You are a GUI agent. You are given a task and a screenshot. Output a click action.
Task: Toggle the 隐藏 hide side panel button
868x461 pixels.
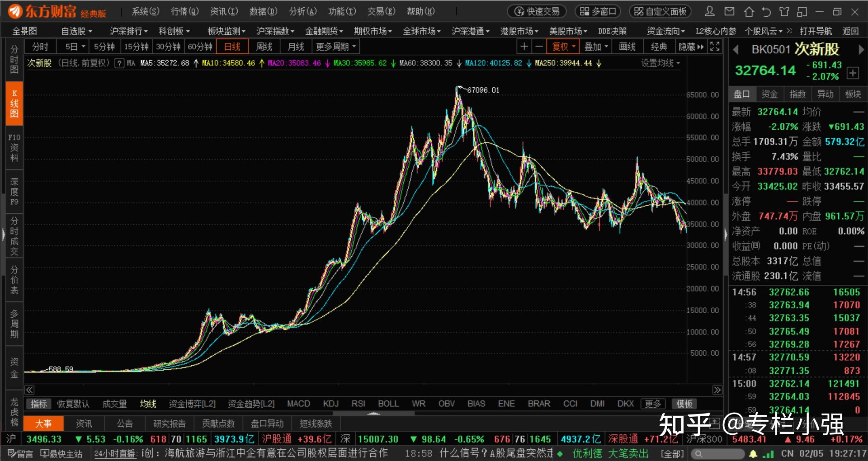coord(691,47)
